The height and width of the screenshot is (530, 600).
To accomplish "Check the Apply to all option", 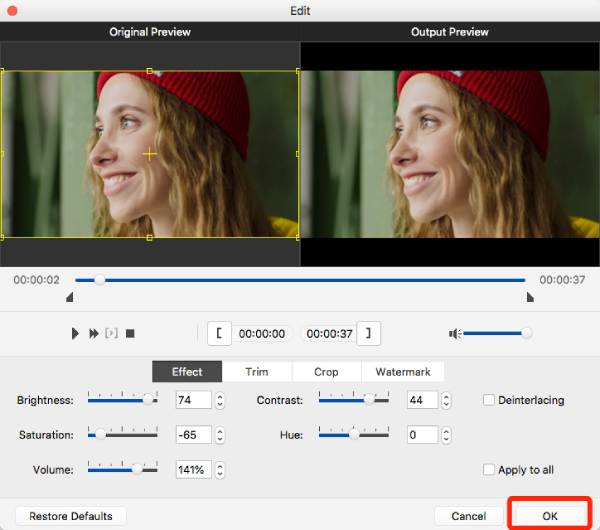I will [488, 470].
